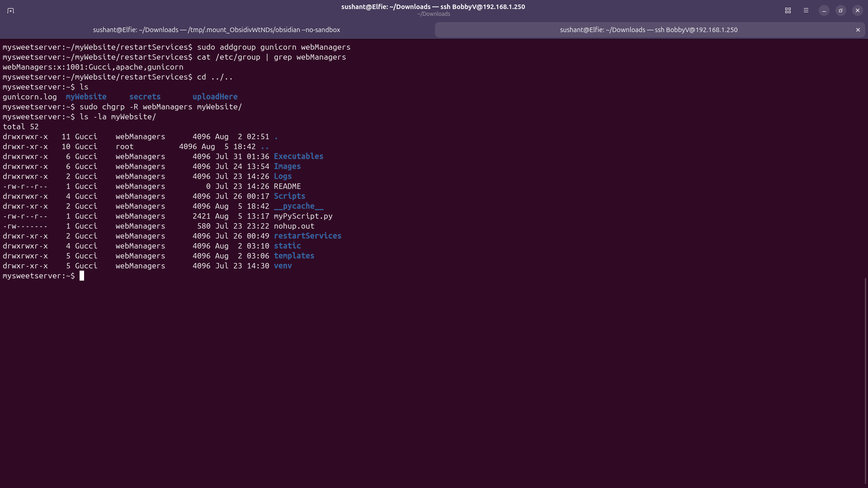Click the secrets folder name
The image size is (868, 488).
point(145,97)
